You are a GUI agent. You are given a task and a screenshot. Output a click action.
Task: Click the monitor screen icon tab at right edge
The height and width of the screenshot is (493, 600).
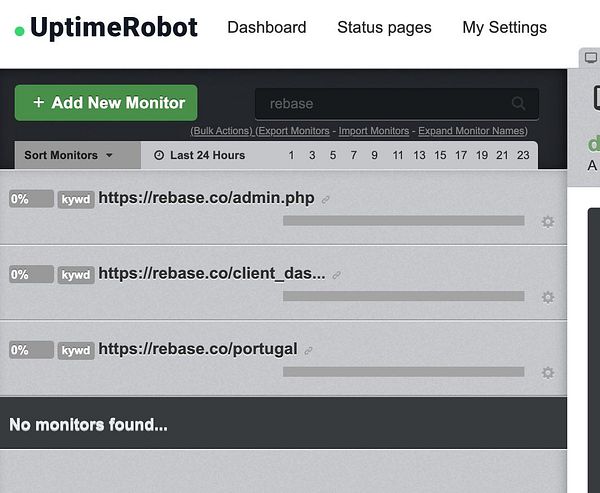(x=590, y=58)
